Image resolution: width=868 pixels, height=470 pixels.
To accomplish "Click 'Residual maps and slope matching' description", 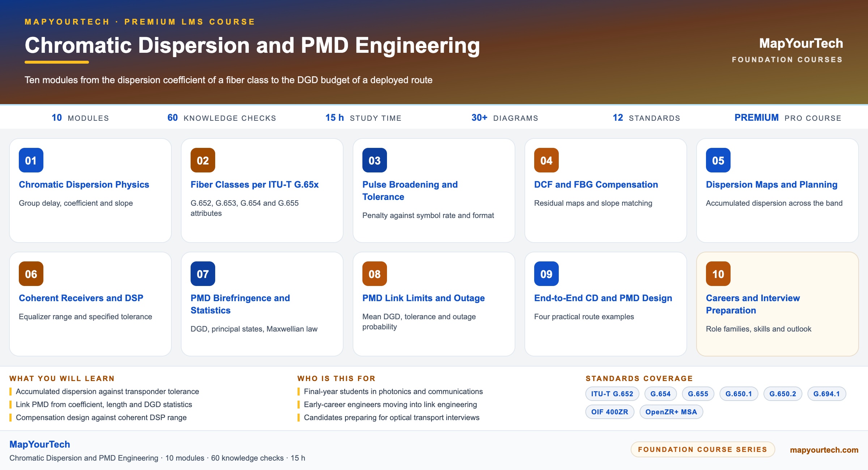I will pyautogui.click(x=593, y=203).
